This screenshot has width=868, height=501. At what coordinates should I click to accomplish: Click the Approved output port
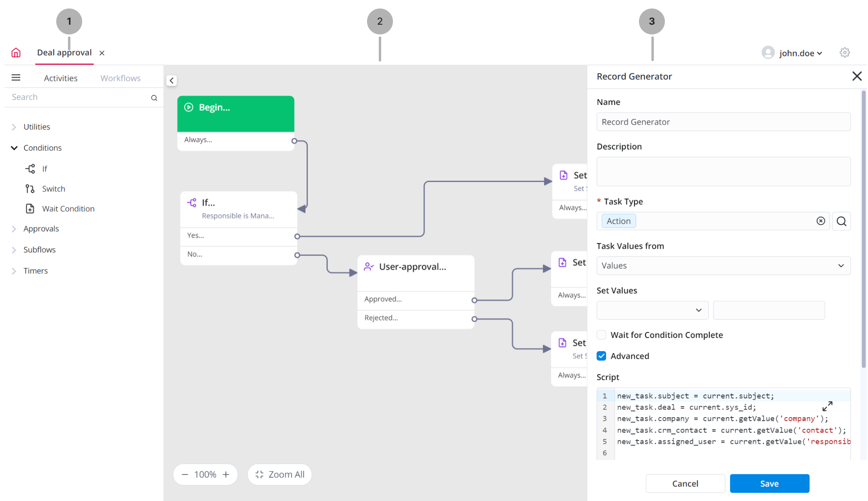[474, 300]
